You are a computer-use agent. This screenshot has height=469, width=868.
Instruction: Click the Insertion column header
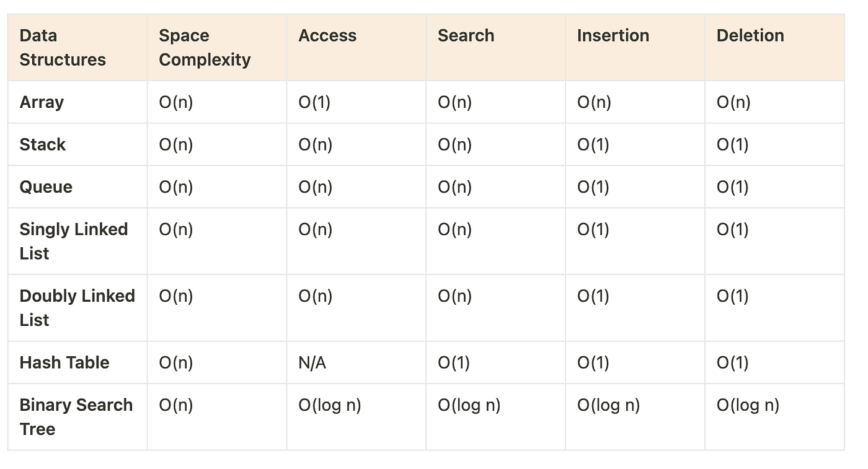613,36
